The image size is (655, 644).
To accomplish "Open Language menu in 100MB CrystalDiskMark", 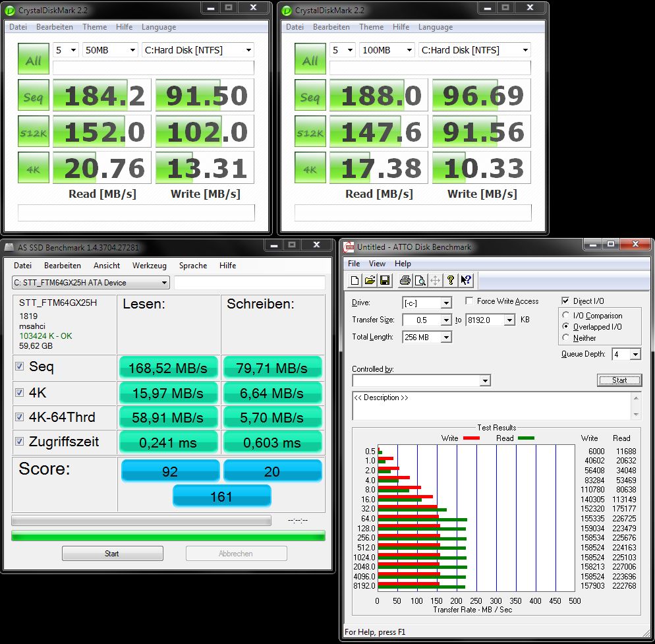I will pos(436,27).
